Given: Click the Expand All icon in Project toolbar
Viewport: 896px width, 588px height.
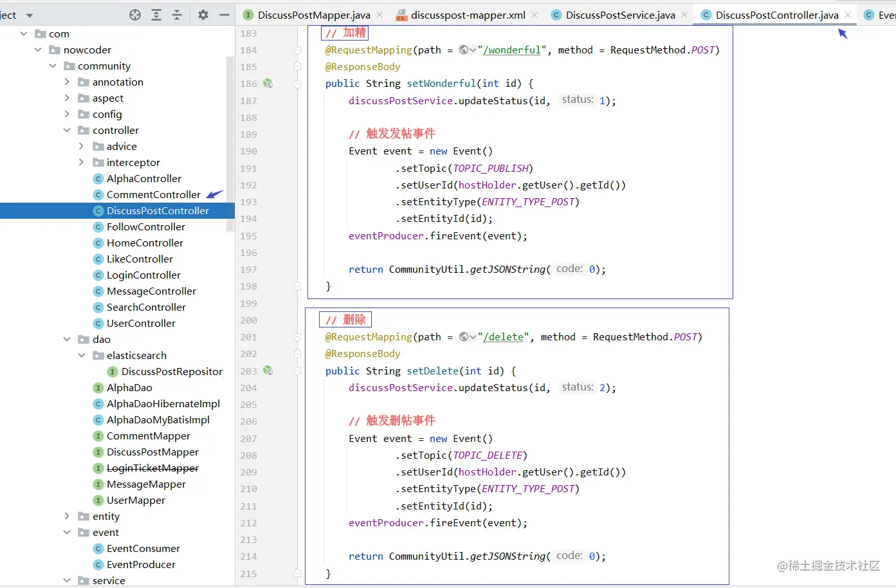Looking at the screenshot, I should (x=156, y=15).
